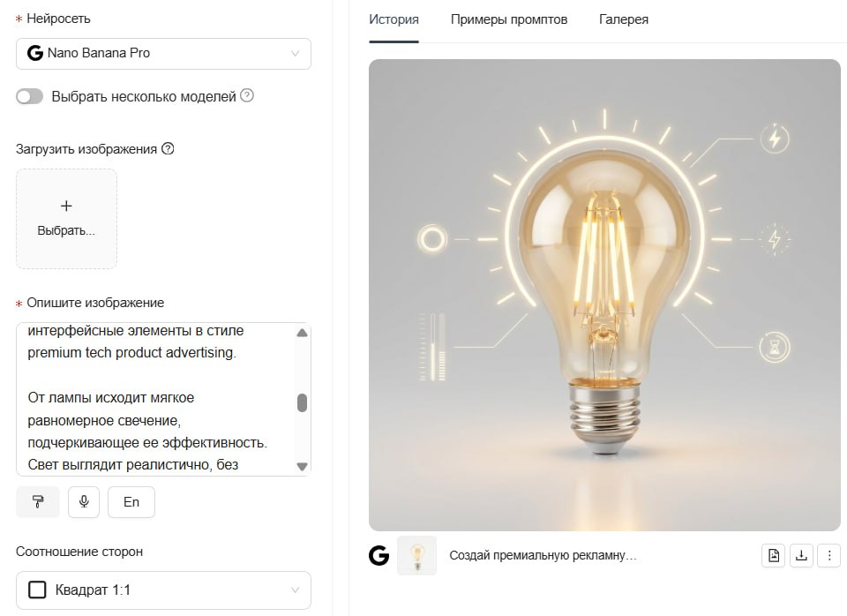Image resolution: width=847 pixels, height=616 pixels.
Task: Select the История tab
Action: [394, 19]
